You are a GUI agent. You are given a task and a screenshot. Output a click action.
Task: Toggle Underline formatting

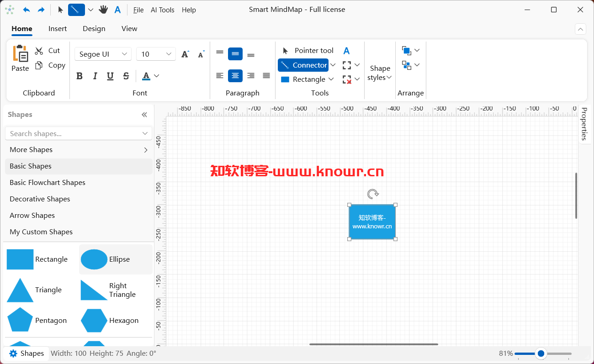point(110,76)
